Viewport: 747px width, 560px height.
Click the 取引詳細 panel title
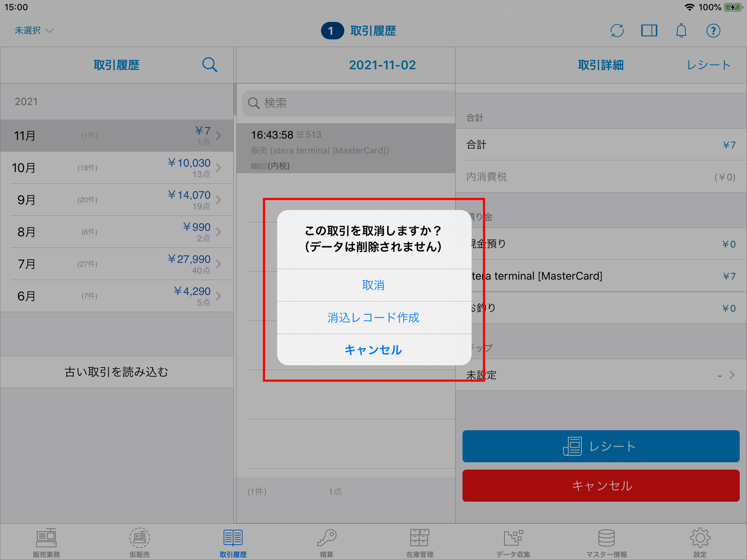pos(601,65)
